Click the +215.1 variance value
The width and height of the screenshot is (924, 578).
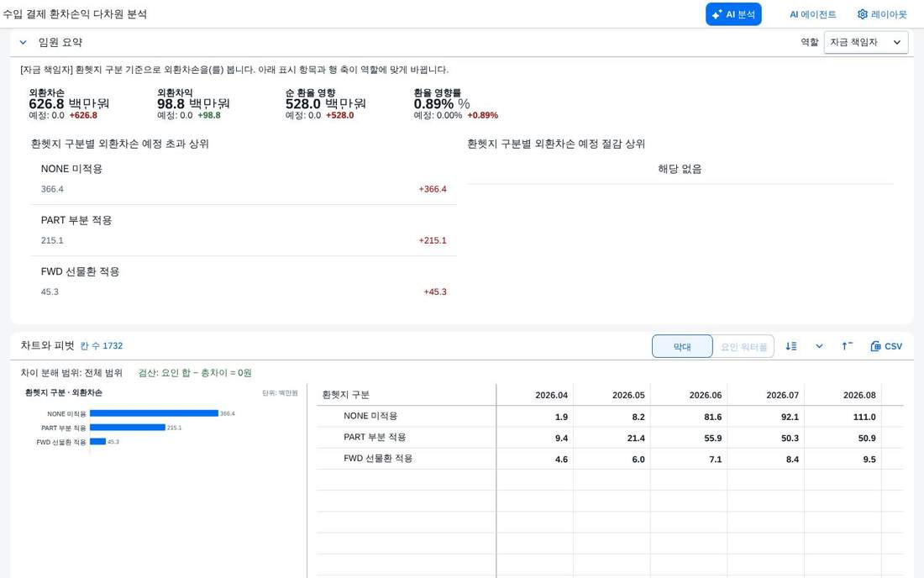433,240
